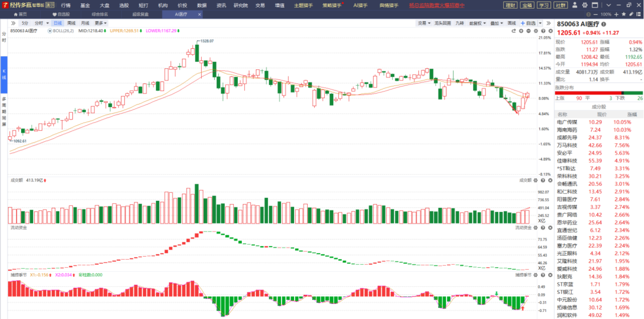Image resolution: width=644 pixels, height=319 pixels.
Task: Switch chart period to 月线
Action: point(85,23)
